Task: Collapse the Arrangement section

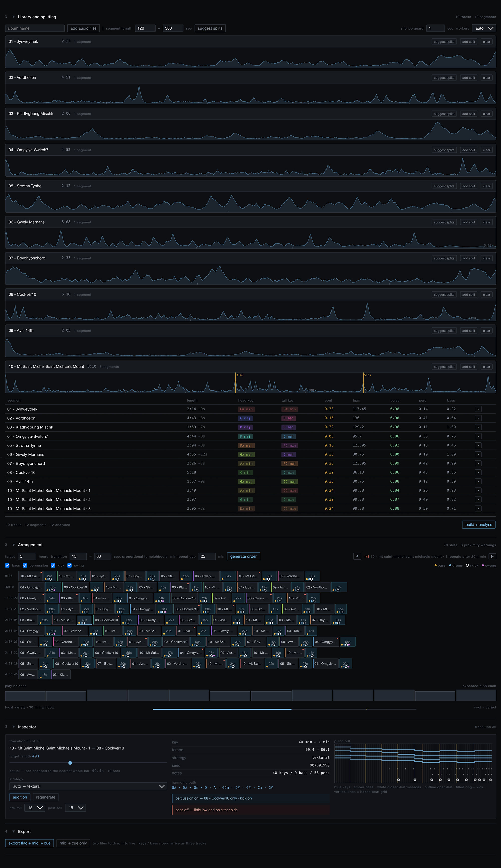Action: [14, 545]
